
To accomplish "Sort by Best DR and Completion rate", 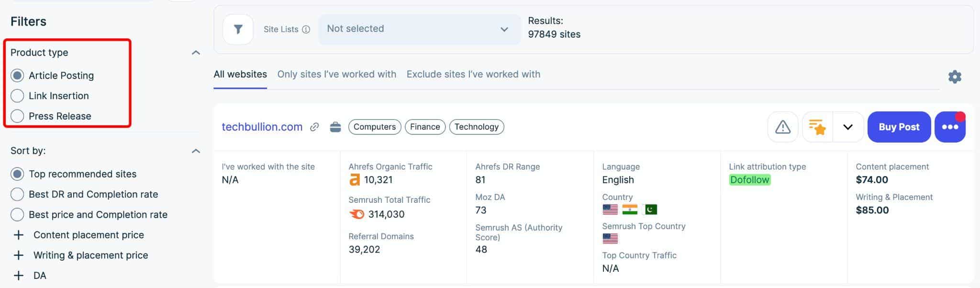I will tap(17, 194).
